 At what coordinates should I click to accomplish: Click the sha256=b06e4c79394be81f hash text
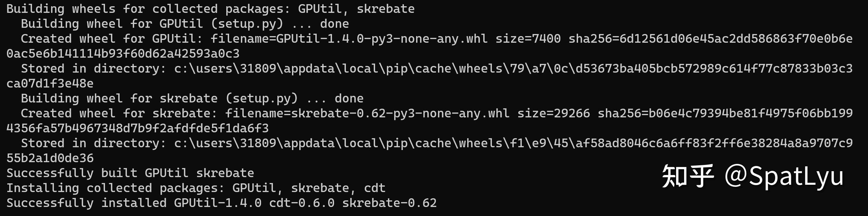click(725, 113)
